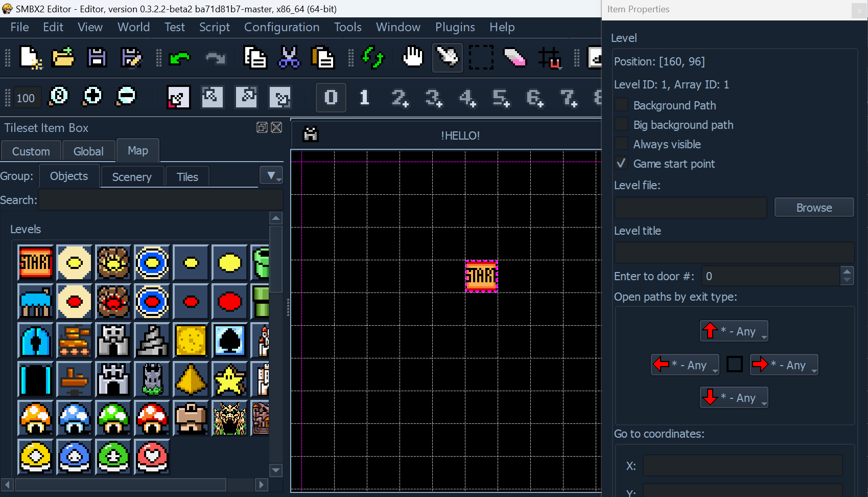The height and width of the screenshot is (497, 868).
Task: Open the File menu
Action: point(19,27)
